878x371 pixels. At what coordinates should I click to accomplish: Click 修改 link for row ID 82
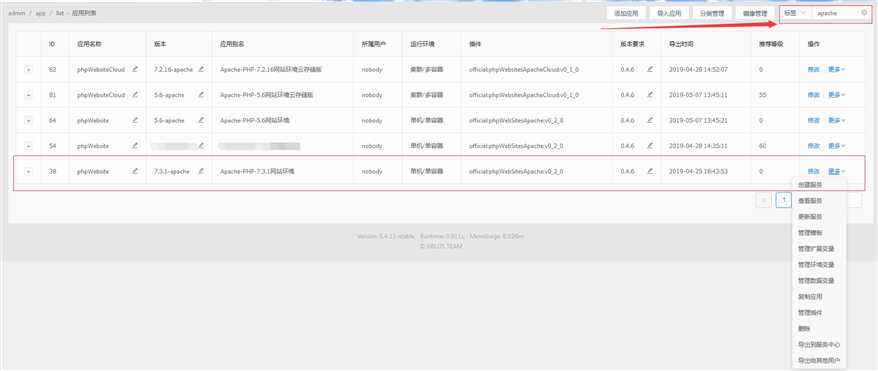(x=813, y=70)
